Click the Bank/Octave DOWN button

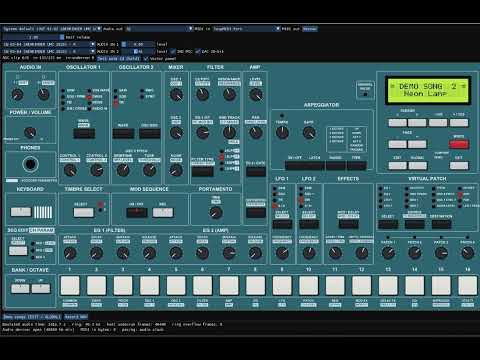tap(20, 289)
